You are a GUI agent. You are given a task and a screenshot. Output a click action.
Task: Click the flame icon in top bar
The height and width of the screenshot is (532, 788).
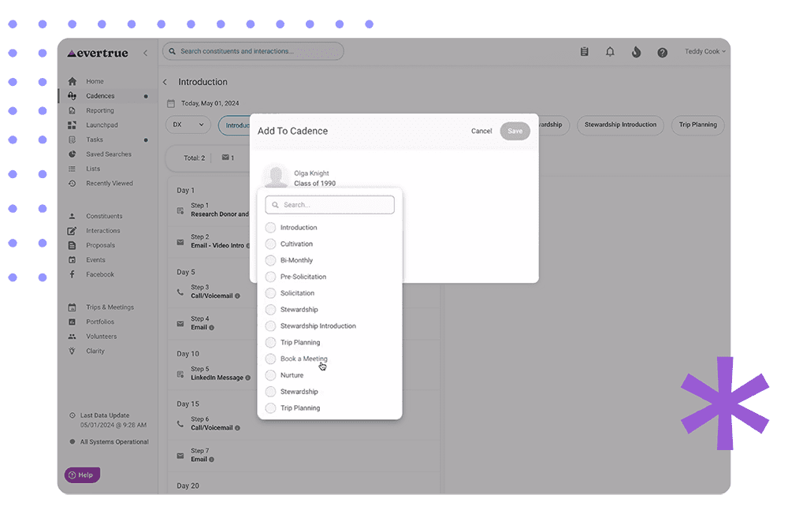(x=636, y=52)
